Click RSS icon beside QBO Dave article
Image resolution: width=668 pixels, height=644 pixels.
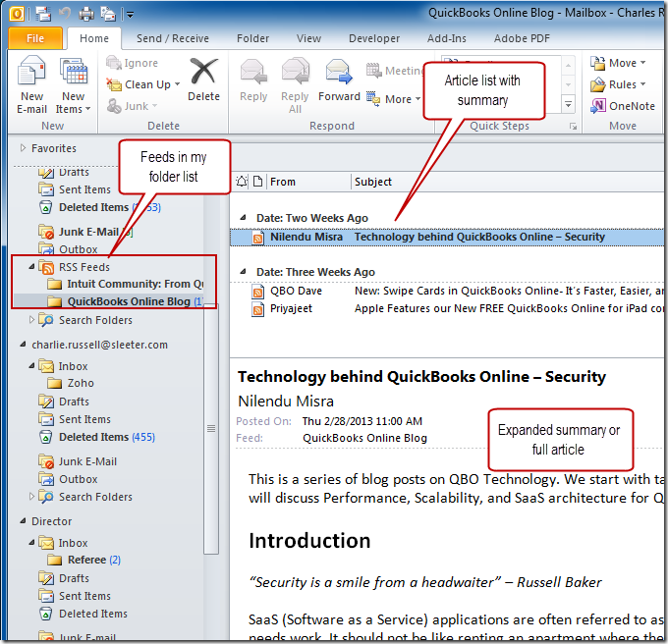pos(257,292)
